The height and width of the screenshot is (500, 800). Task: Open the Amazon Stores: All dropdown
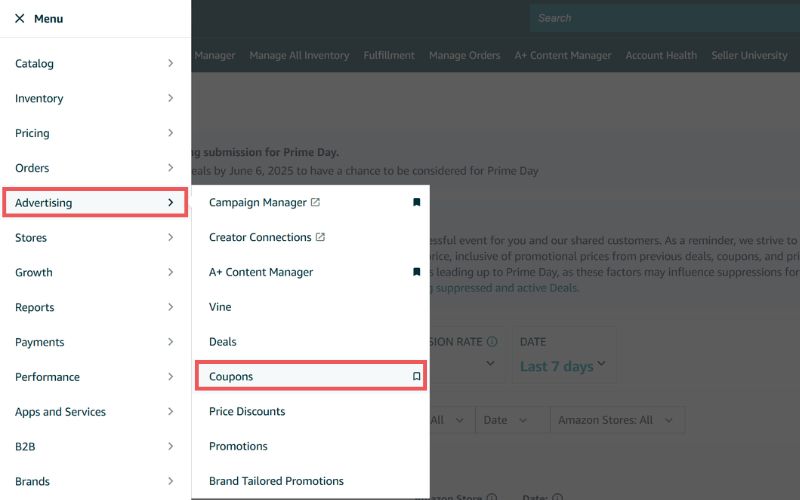(x=617, y=420)
